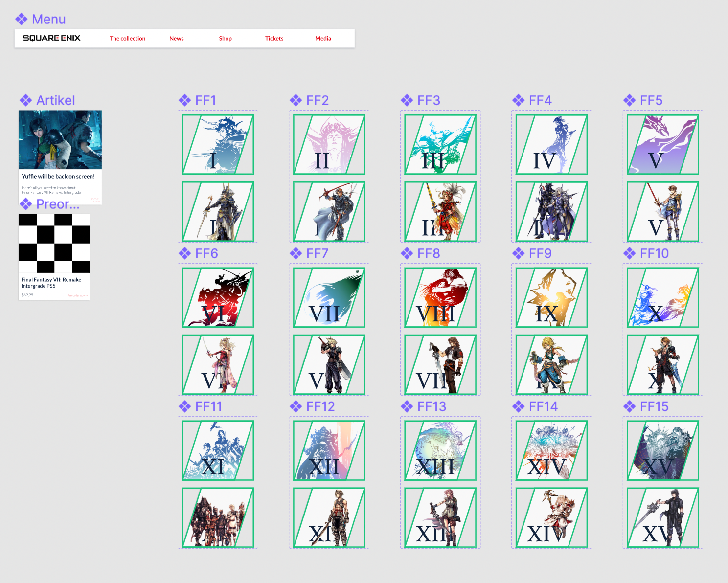Click the checkerboard placeholder image in preorder card
Screen dimensions: 728x583
[x=54, y=243]
